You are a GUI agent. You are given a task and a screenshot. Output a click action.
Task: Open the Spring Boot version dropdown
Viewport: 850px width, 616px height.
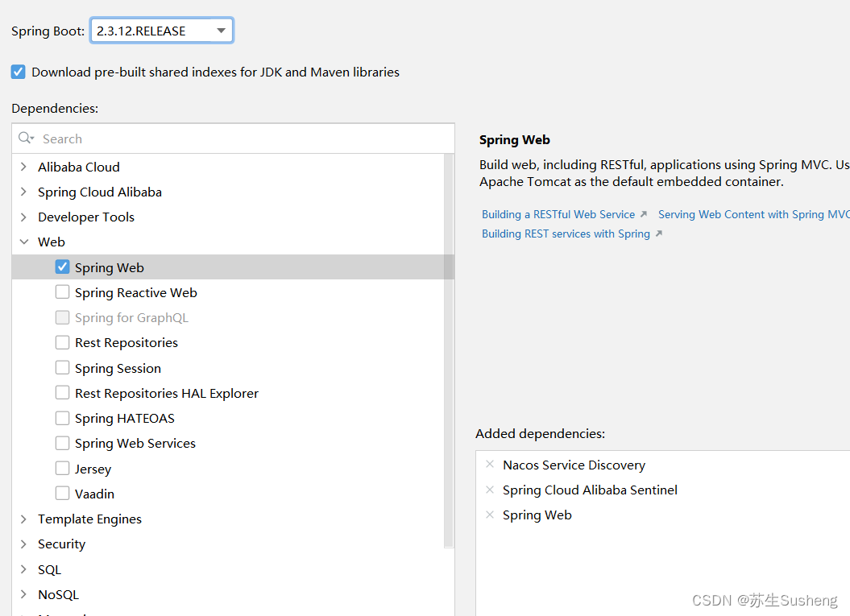point(221,31)
